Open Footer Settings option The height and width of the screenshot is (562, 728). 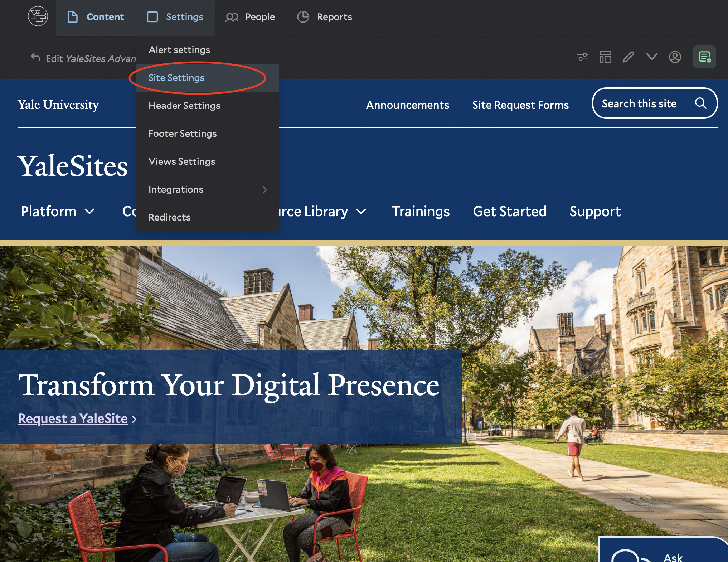[208, 134]
